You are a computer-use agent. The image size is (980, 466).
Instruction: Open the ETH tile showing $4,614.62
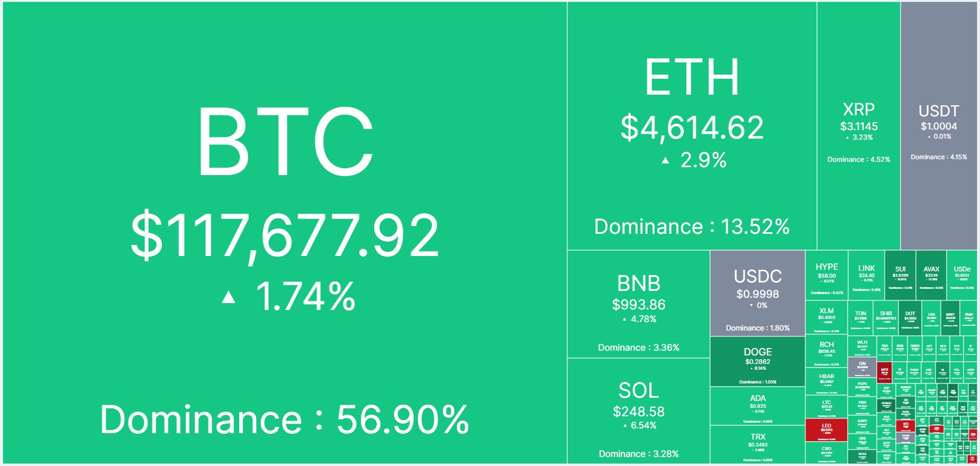click(x=692, y=126)
